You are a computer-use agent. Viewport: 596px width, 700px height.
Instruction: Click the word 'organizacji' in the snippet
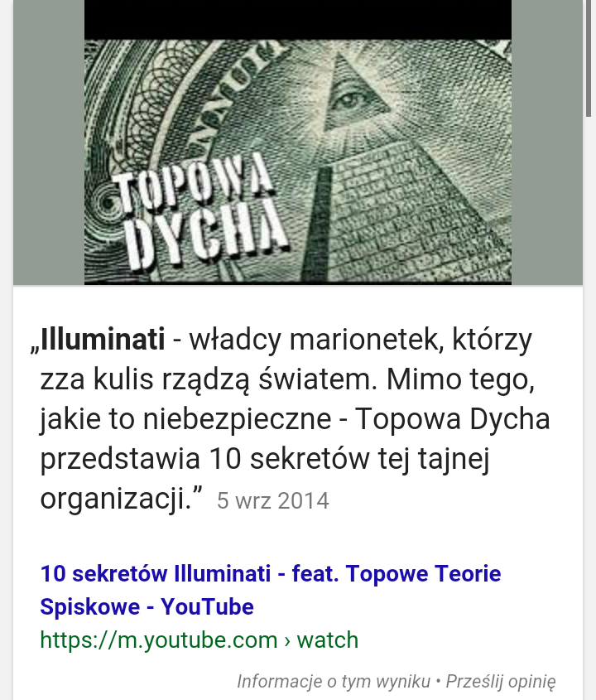pos(112,499)
